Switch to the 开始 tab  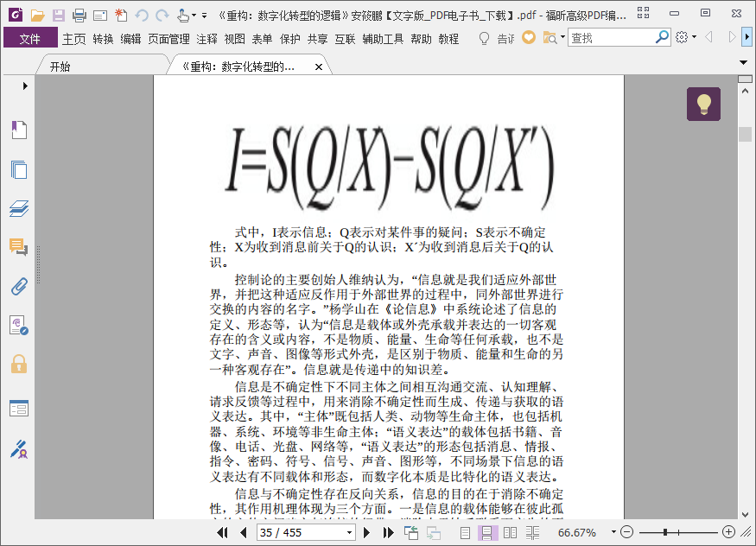pyautogui.click(x=60, y=67)
